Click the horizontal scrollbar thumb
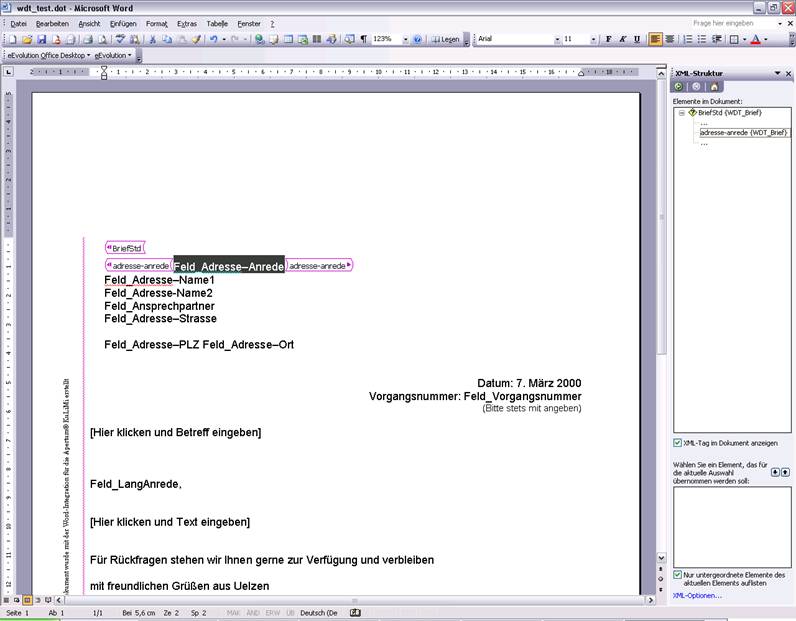The width and height of the screenshot is (796, 621). (x=354, y=600)
